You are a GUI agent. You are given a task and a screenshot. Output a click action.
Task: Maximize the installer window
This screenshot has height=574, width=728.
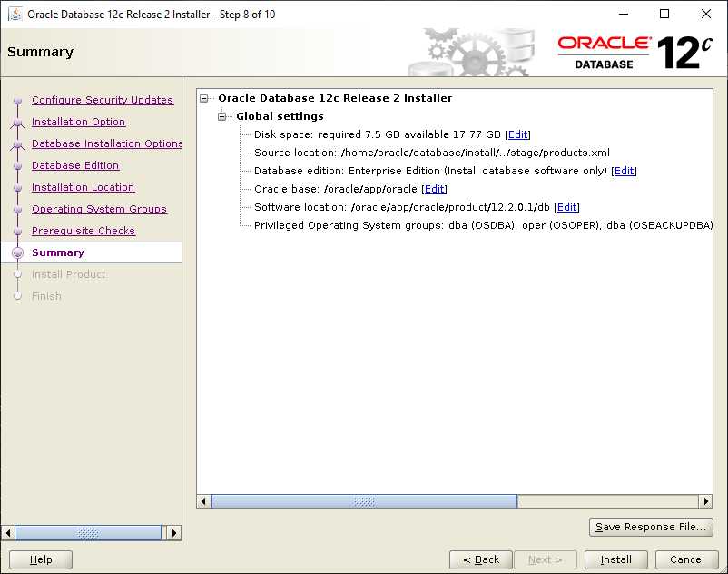(664, 14)
